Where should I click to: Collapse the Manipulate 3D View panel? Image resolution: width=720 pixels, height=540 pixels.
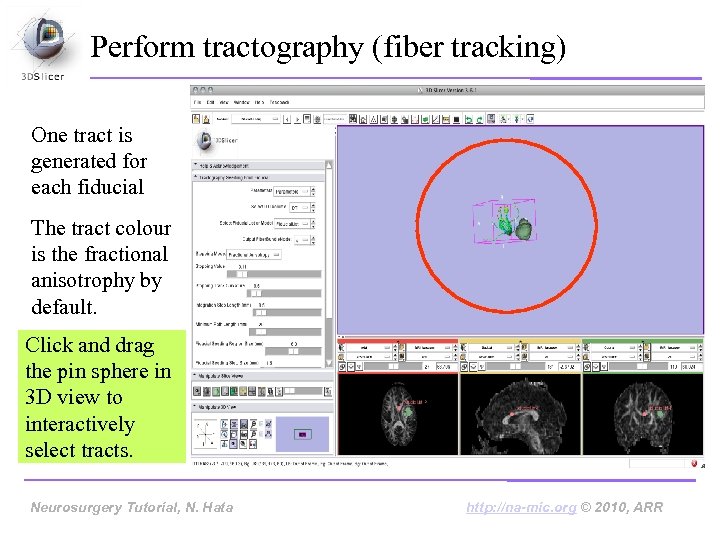tap(263, 407)
